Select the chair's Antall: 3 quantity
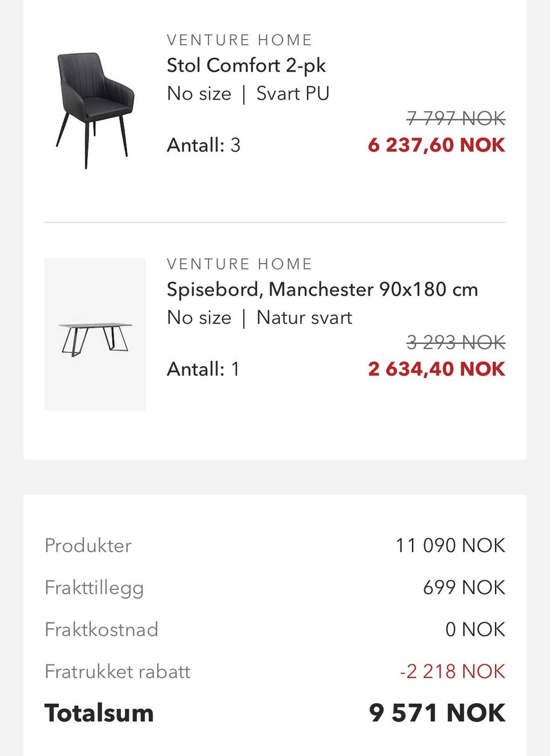550x756 pixels. pos(203,146)
